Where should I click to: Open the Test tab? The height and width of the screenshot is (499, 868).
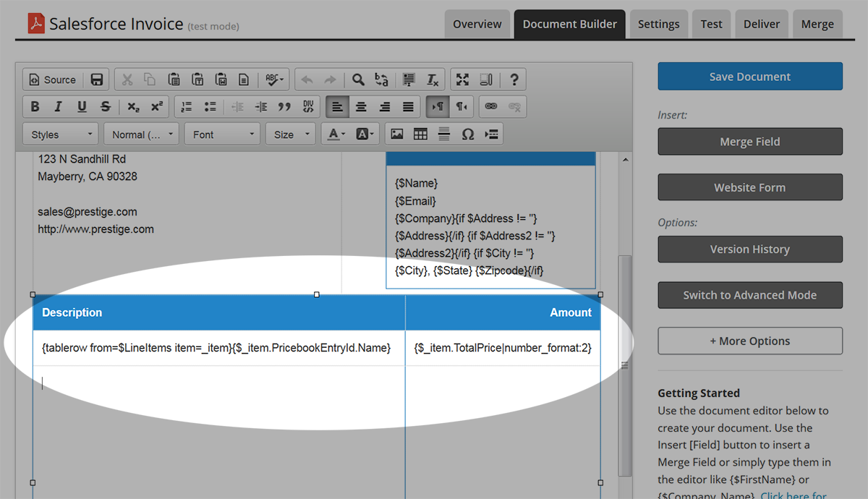(711, 25)
